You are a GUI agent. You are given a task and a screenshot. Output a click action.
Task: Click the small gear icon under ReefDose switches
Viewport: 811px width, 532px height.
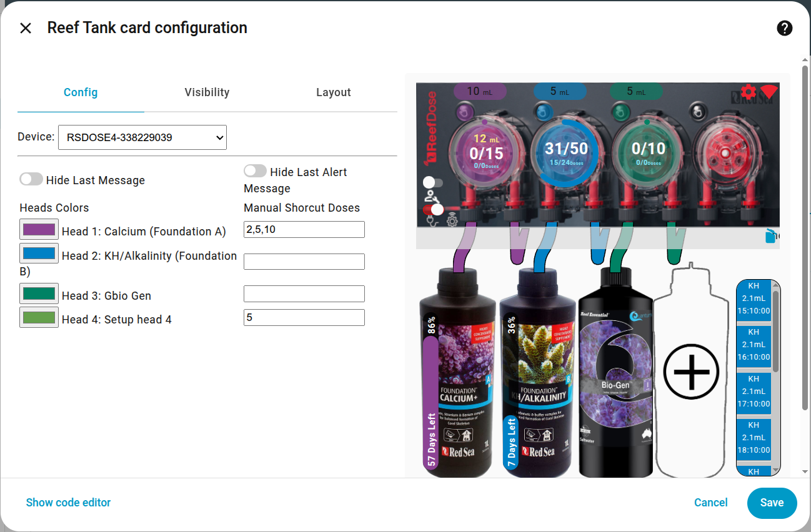[x=452, y=220]
